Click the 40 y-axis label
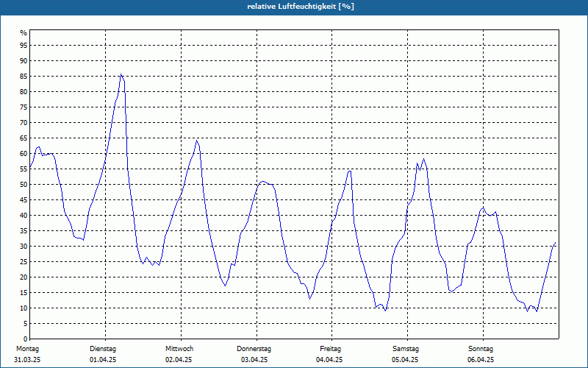Screen dimensions: 588x368 tap(24, 216)
